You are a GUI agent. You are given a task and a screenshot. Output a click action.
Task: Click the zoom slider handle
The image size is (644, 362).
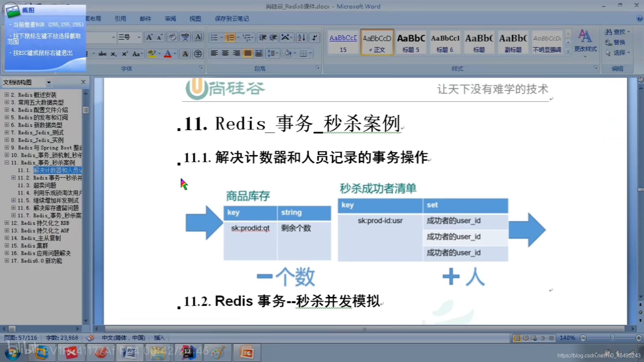pyautogui.click(x=612, y=338)
